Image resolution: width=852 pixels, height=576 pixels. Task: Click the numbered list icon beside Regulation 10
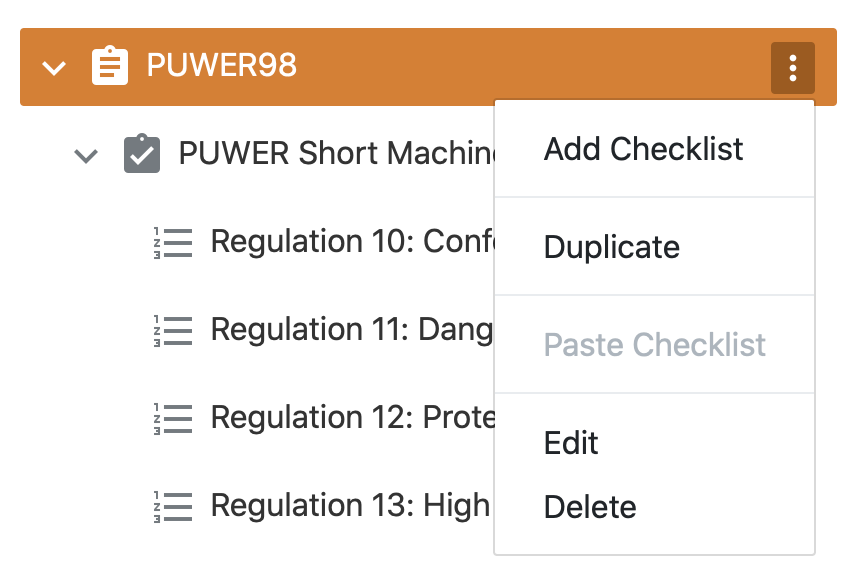click(x=173, y=242)
